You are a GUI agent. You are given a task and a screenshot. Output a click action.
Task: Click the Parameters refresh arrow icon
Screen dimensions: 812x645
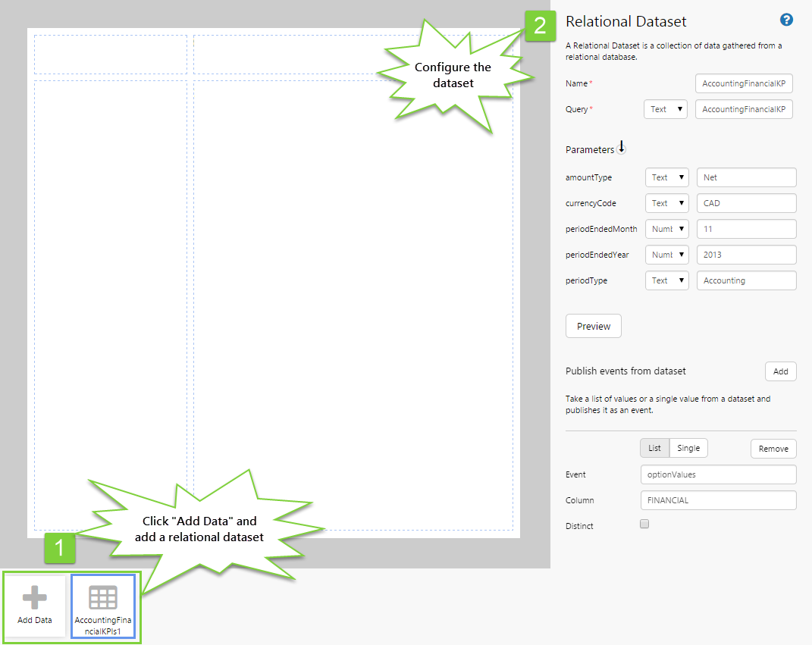coord(622,148)
